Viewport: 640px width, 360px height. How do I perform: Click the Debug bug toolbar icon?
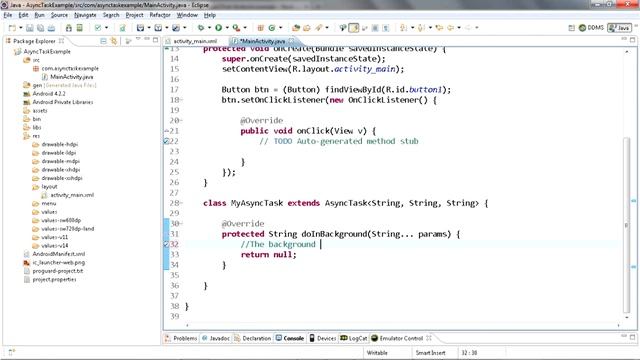pyautogui.click(x=201, y=28)
